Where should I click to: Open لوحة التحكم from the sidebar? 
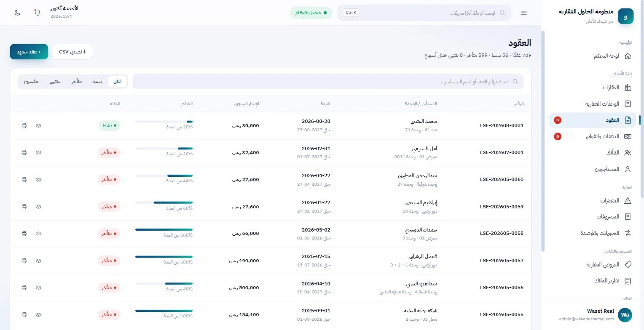(593, 56)
